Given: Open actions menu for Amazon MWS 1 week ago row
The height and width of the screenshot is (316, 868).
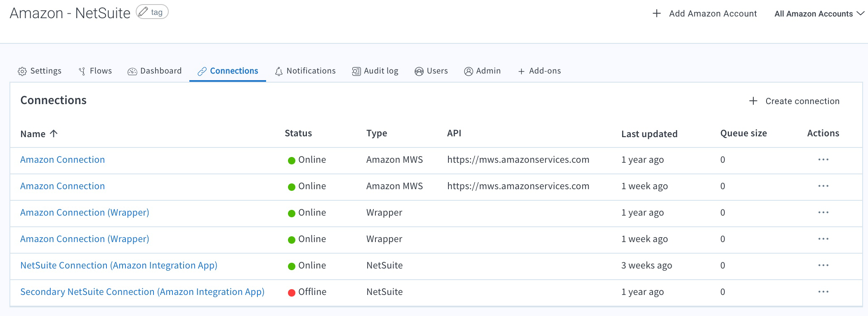Looking at the screenshot, I should click(x=823, y=186).
